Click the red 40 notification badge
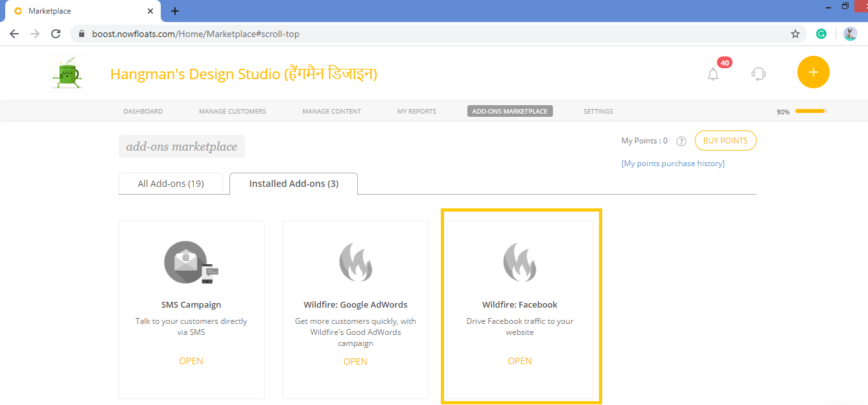 pos(725,63)
